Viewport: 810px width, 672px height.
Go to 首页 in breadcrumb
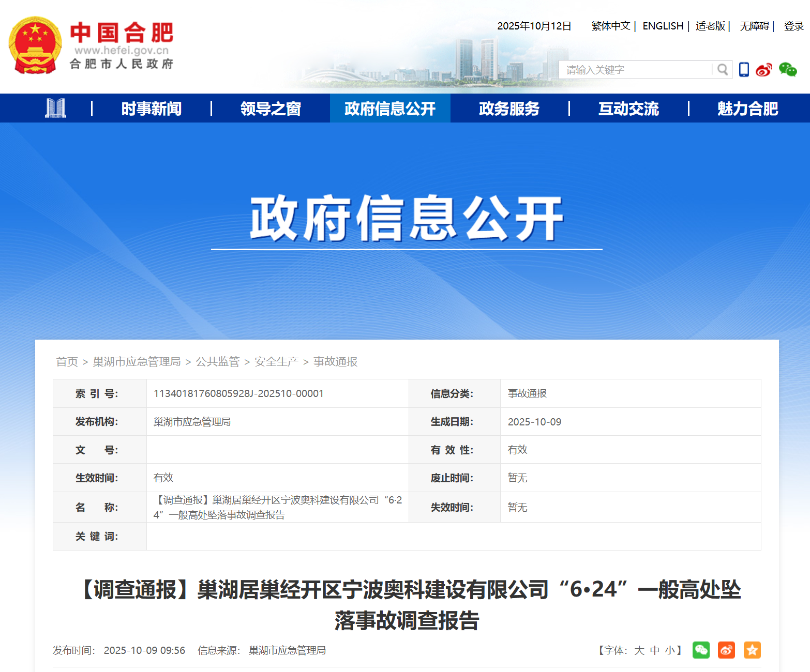[67, 361]
